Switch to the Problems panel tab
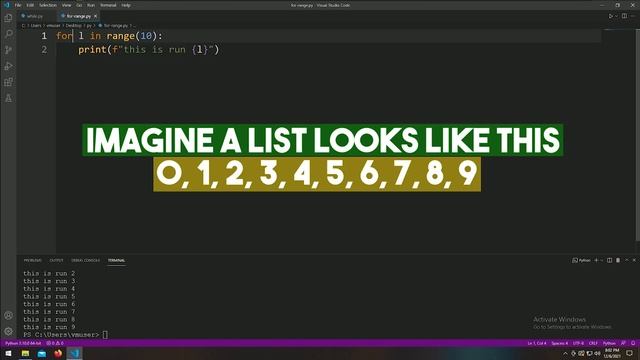The height and width of the screenshot is (360, 640). tap(33, 260)
